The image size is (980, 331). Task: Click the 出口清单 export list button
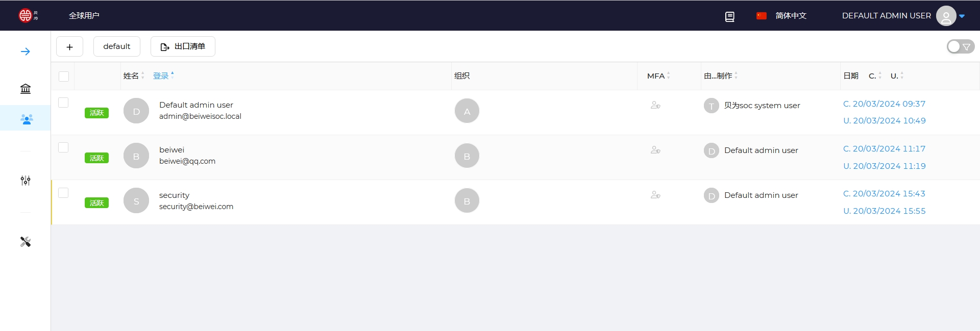183,46
